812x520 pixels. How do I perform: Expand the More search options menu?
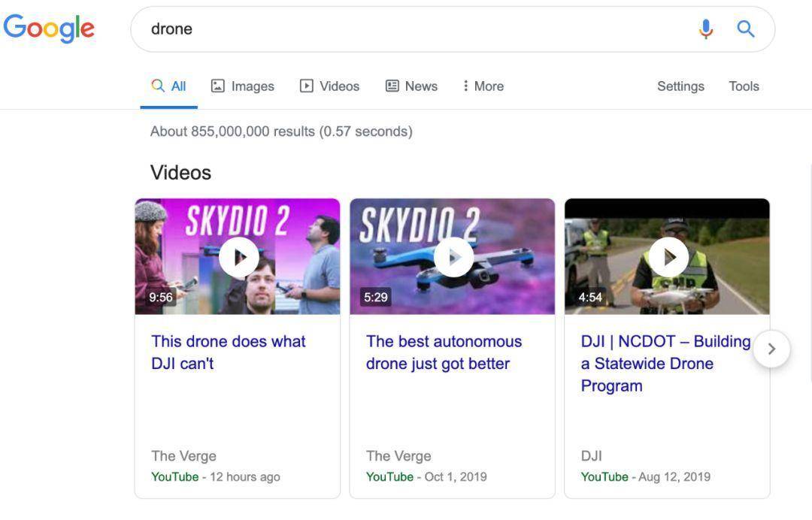click(x=483, y=86)
